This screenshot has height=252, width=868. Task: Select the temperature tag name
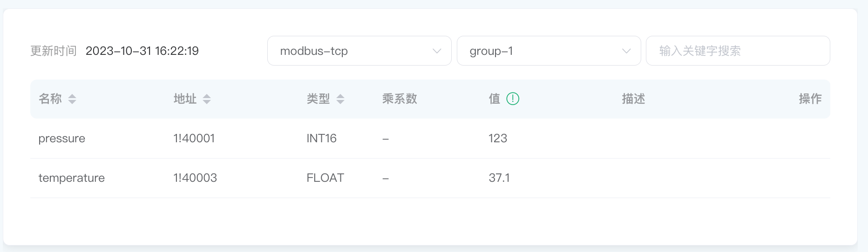tap(72, 178)
